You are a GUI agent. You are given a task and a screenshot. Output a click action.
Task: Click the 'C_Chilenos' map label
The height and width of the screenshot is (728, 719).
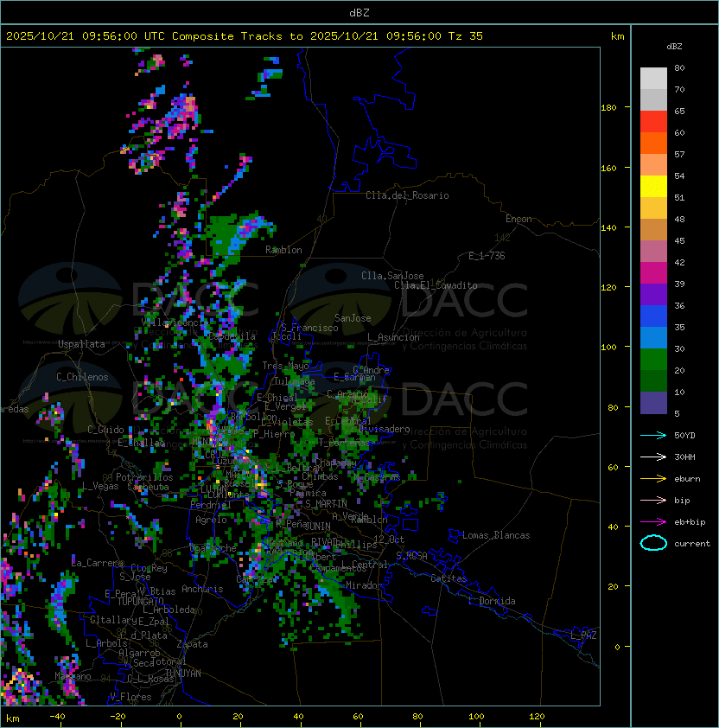coord(82,377)
